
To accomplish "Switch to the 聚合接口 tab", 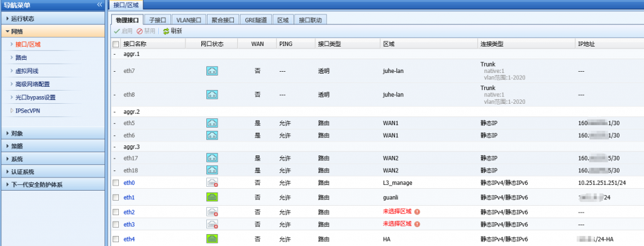I will coord(223,20).
